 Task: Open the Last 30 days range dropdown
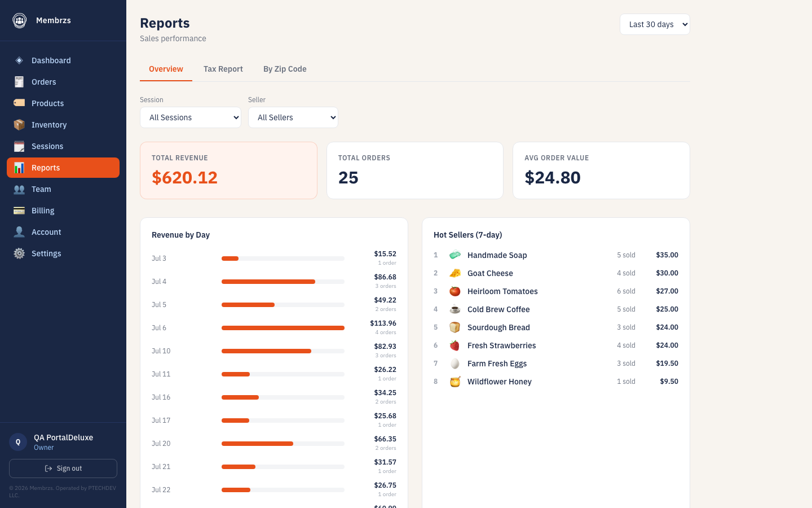[x=655, y=24]
